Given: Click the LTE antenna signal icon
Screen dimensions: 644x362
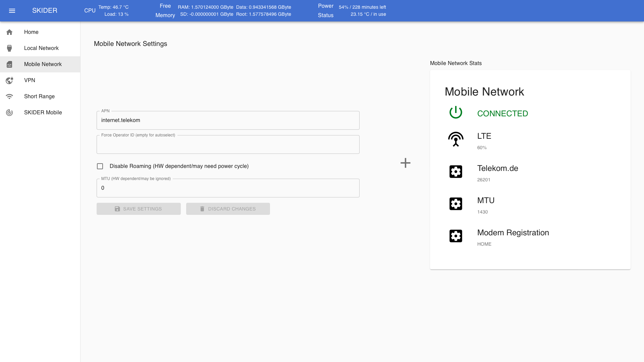Looking at the screenshot, I should tap(456, 139).
